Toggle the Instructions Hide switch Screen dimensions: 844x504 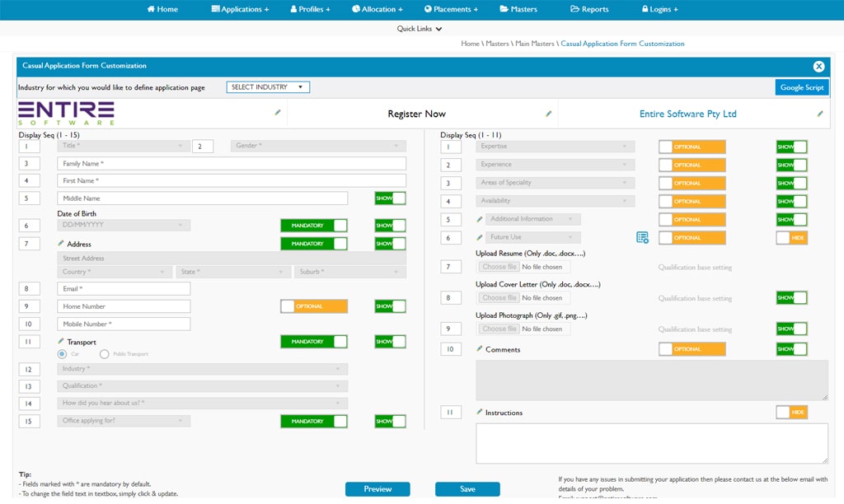pos(791,413)
